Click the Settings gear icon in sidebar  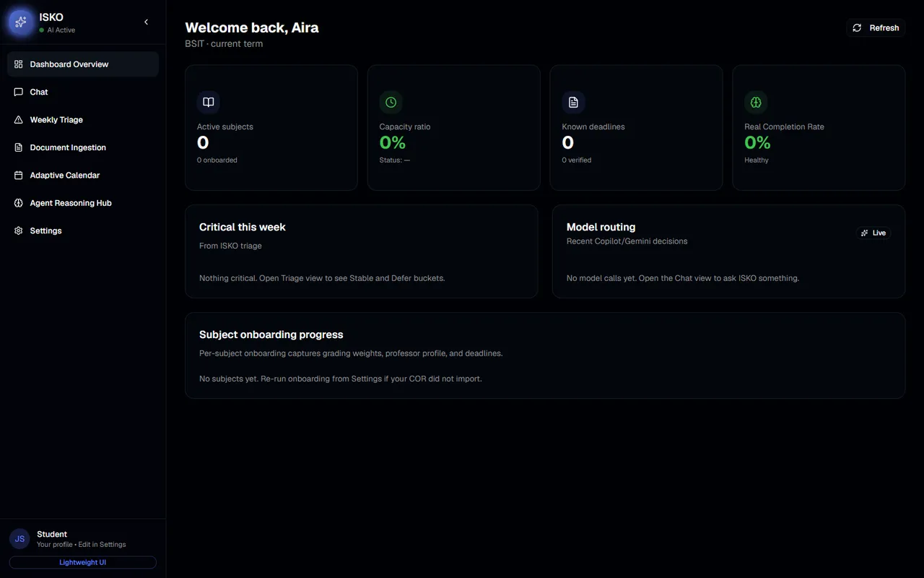pyautogui.click(x=19, y=231)
